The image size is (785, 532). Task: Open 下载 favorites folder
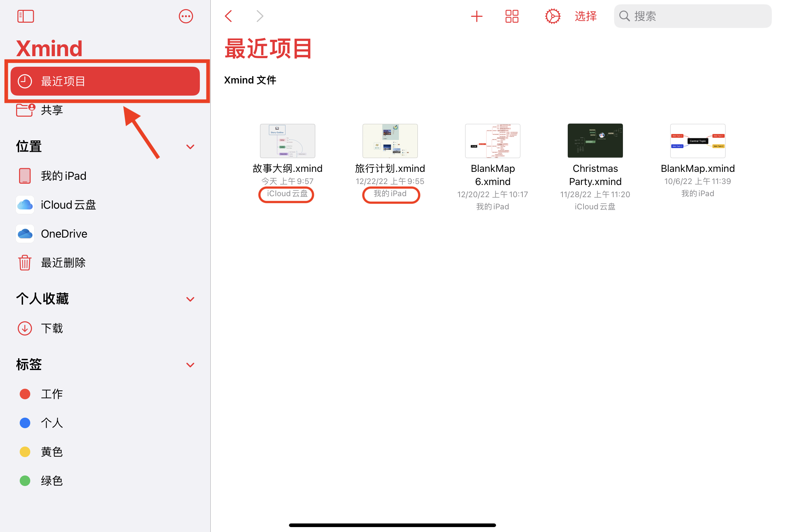click(x=105, y=328)
